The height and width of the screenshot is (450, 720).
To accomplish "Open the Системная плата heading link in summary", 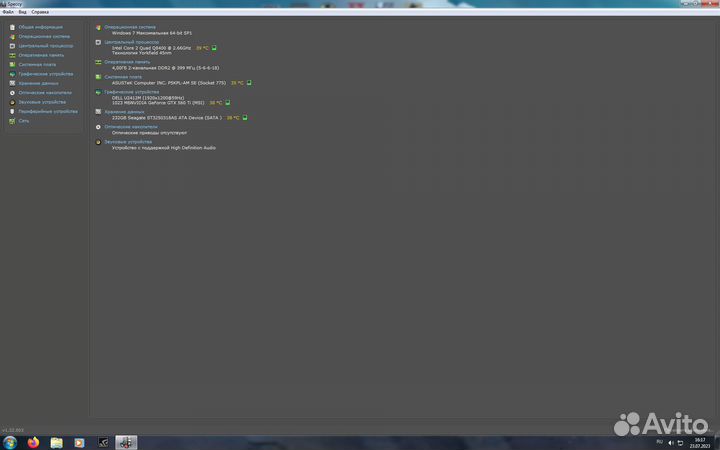I will point(123,77).
